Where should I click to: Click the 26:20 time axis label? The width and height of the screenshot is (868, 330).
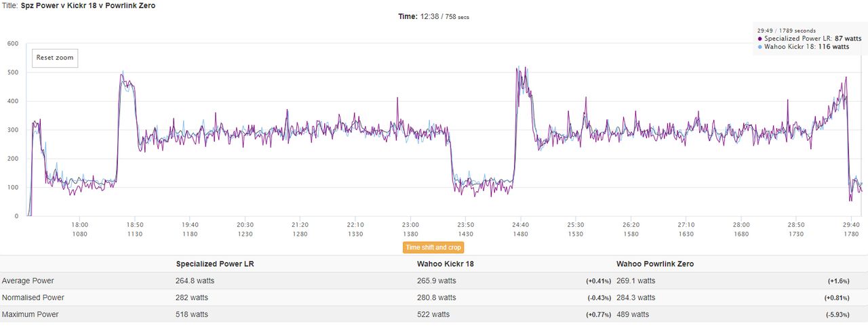[x=631, y=225]
